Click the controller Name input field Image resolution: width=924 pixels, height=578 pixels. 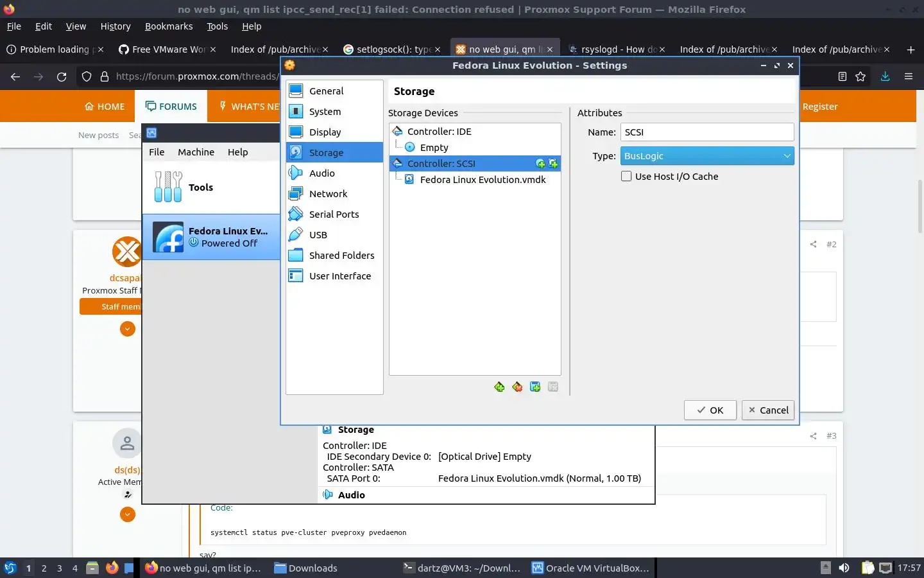pos(707,132)
